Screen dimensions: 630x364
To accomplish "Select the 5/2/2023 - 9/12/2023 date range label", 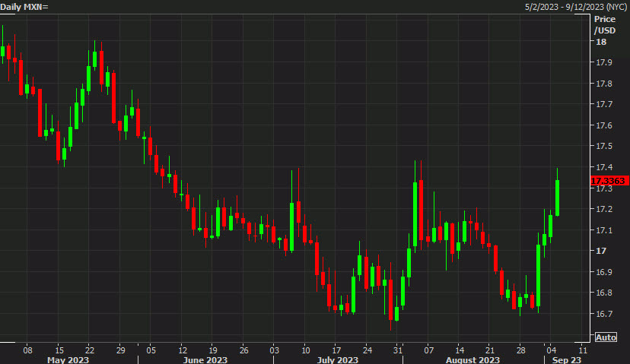I will point(575,7).
